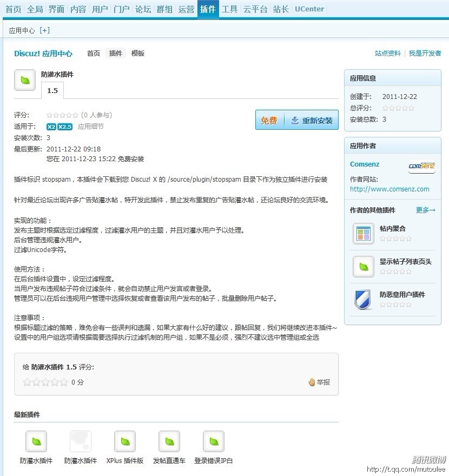The width and height of the screenshot is (449, 476).
Task: Select the active 插件 top menu
Action: 208,9
